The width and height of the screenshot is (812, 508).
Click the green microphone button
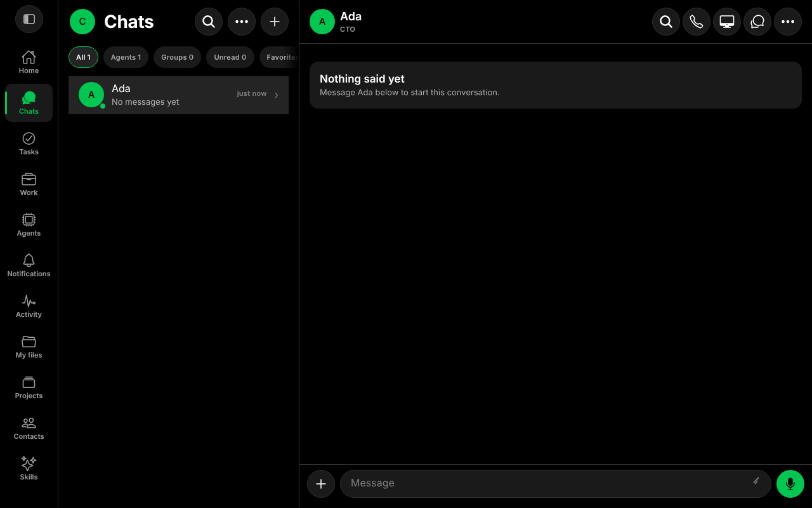pos(790,484)
